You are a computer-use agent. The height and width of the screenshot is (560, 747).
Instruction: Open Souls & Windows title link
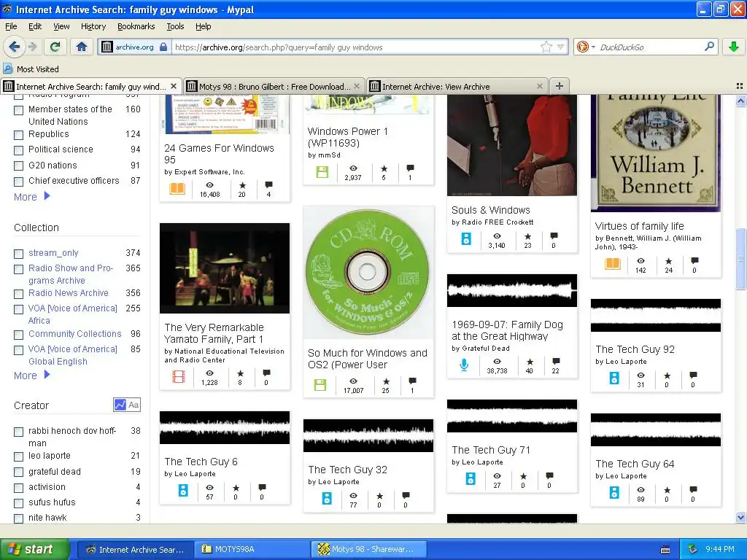491,210
